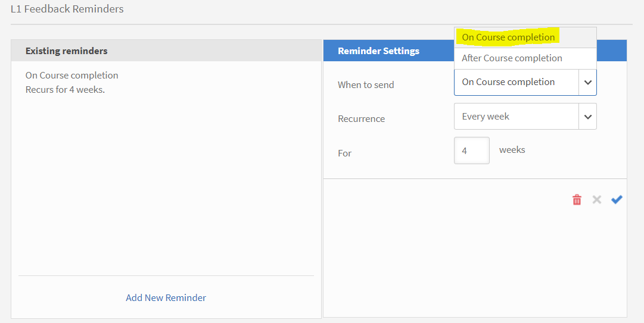Expand the Recurrence dropdown arrow
The image size is (644, 323).
587,117
